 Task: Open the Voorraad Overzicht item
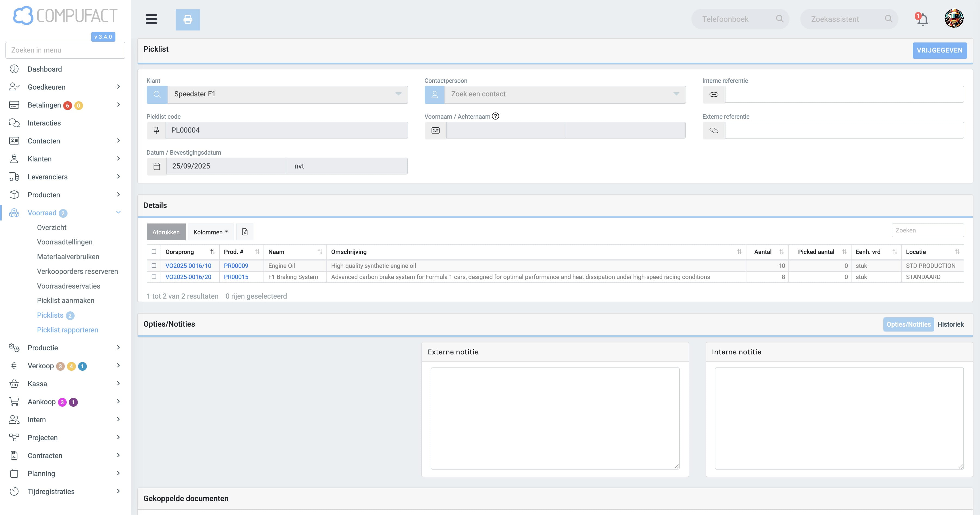point(52,228)
